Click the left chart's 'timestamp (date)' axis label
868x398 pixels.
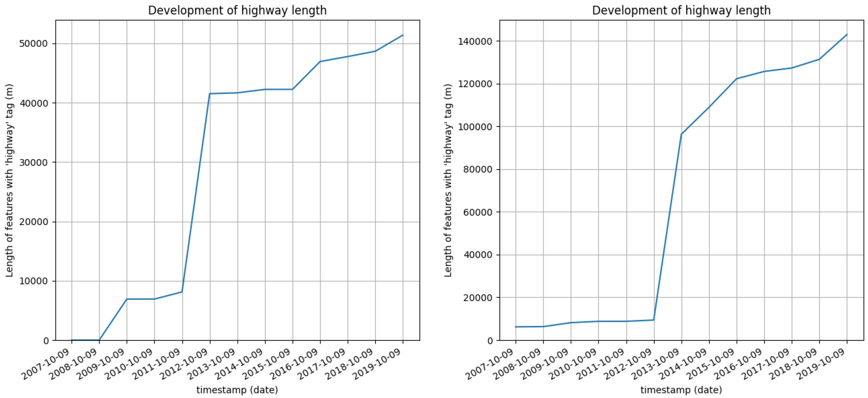pyautogui.click(x=237, y=390)
